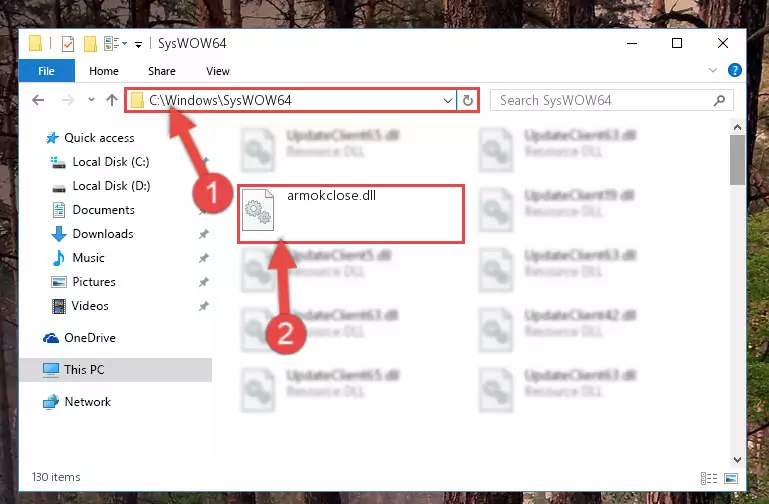Click the pin icon next to Videos
Viewport: 769px width, 504px height.
tap(204, 306)
